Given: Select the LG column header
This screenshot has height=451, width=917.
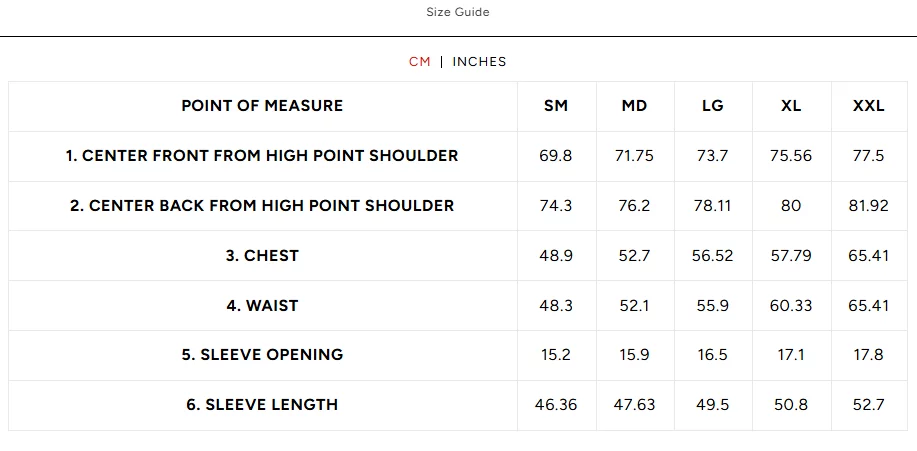Looking at the screenshot, I should pos(712,106).
